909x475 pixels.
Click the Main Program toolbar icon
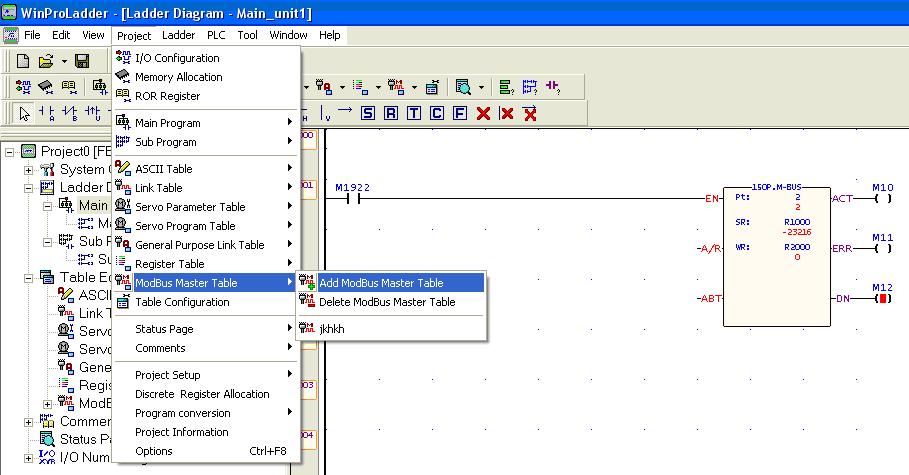(x=100, y=87)
